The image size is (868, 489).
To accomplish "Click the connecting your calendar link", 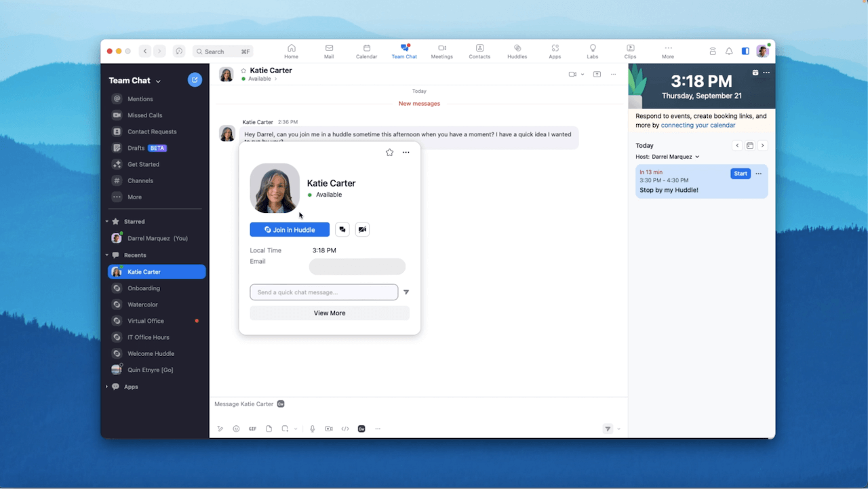I will click(x=698, y=125).
